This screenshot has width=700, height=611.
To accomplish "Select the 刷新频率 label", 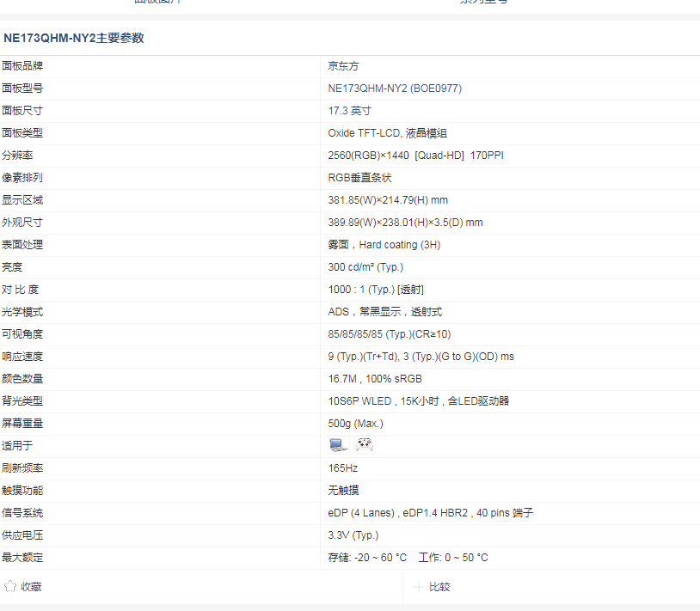I will point(22,467).
